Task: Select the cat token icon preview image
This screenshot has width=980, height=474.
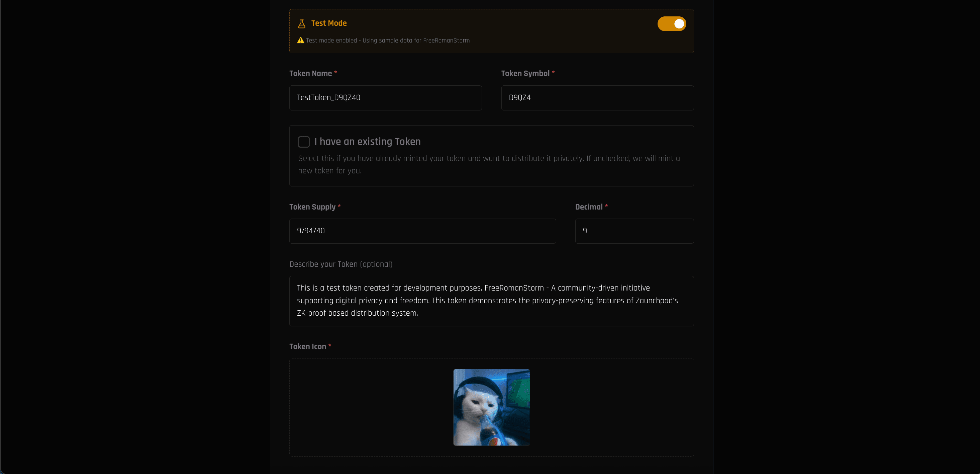Action: coord(491,408)
